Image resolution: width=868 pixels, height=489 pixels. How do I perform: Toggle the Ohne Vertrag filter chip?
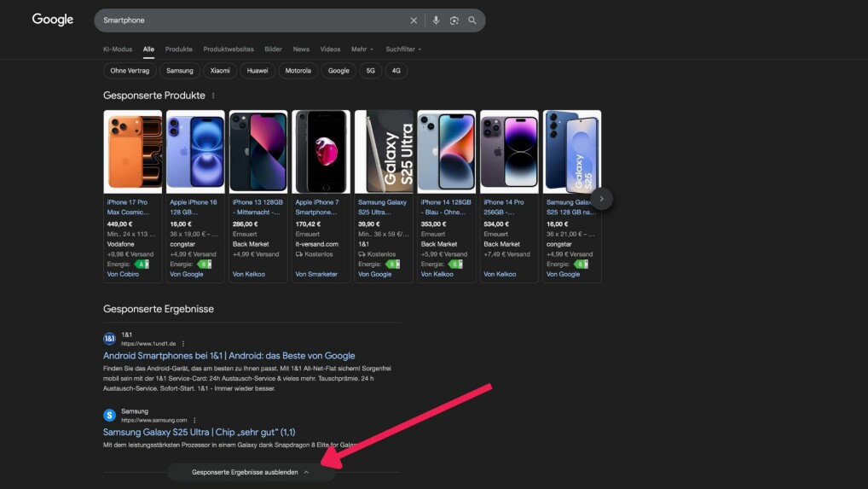[x=130, y=71]
